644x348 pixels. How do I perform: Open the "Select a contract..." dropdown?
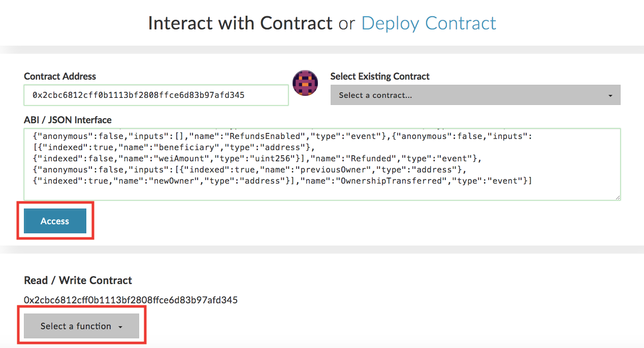[x=475, y=95]
